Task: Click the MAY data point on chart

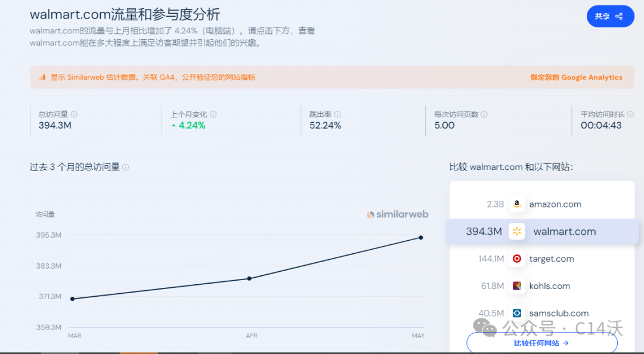Action: pos(421,237)
